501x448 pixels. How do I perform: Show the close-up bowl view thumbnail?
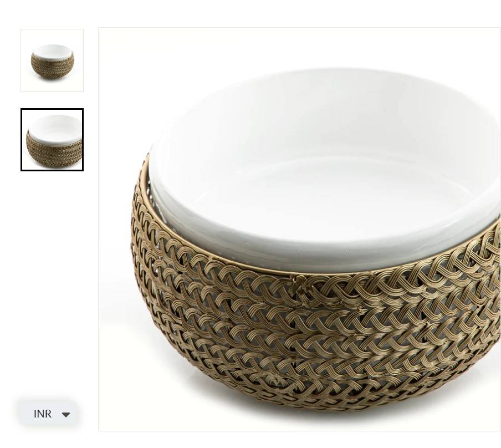tap(52, 140)
